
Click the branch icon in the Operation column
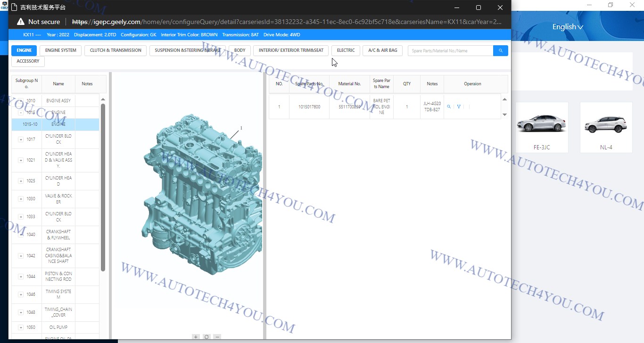click(459, 107)
